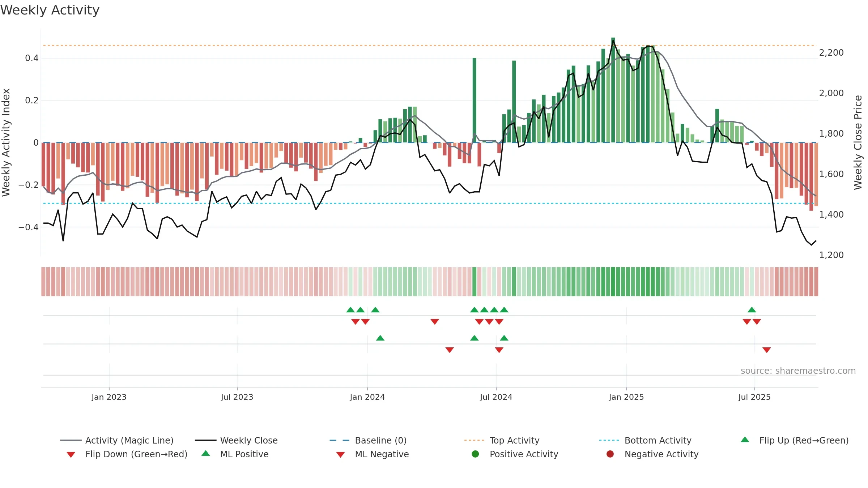Click the 2,000 price axis label
Screen dimensions: 868x488
[831, 93]
